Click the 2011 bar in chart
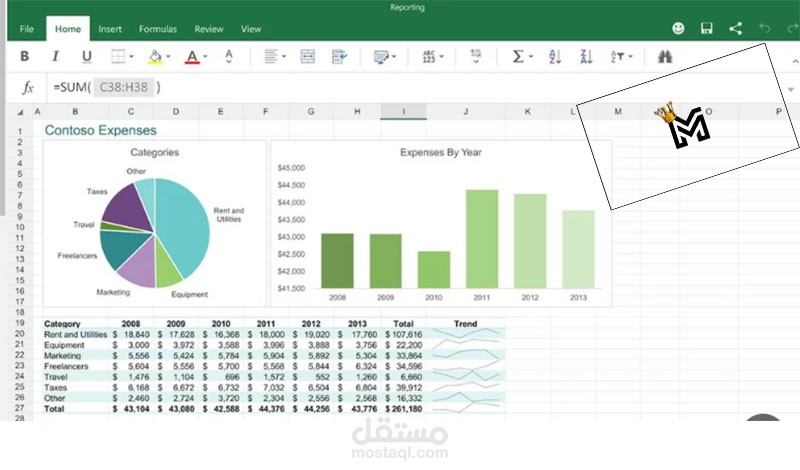 click(482, 239)
